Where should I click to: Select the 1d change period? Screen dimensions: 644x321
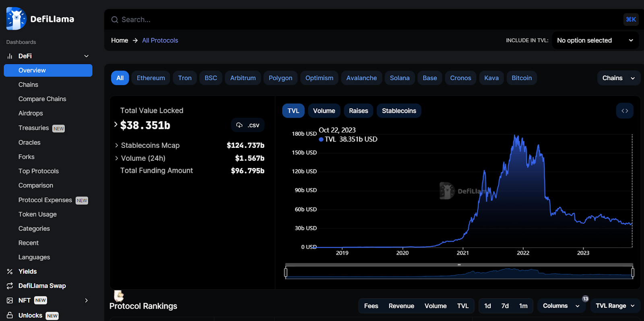click(487, 306)
